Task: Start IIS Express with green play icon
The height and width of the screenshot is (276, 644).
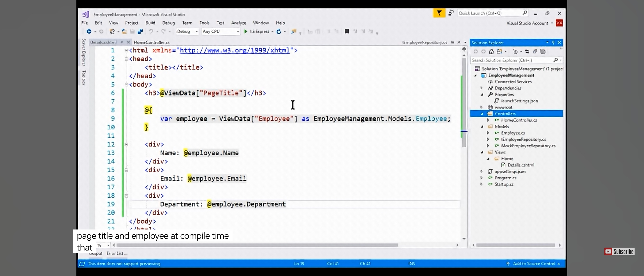Action: pyautogui.click(x=246, y=31)
